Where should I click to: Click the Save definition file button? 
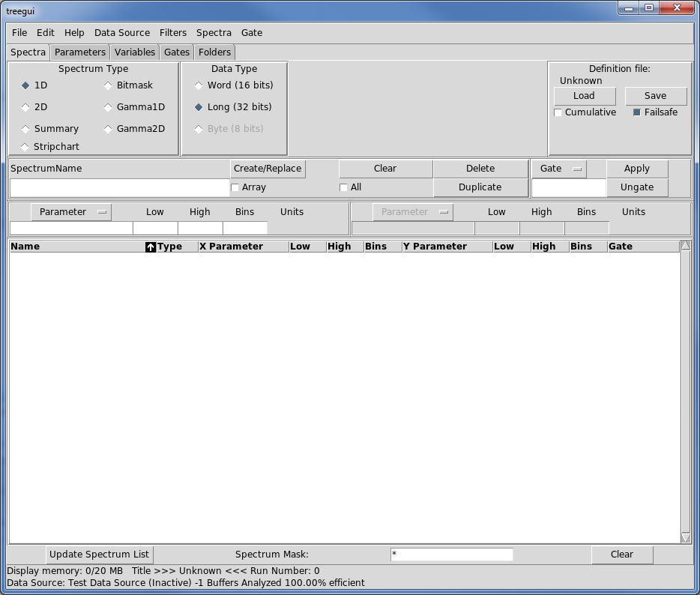pyautogui.click(x=655, y=96)
